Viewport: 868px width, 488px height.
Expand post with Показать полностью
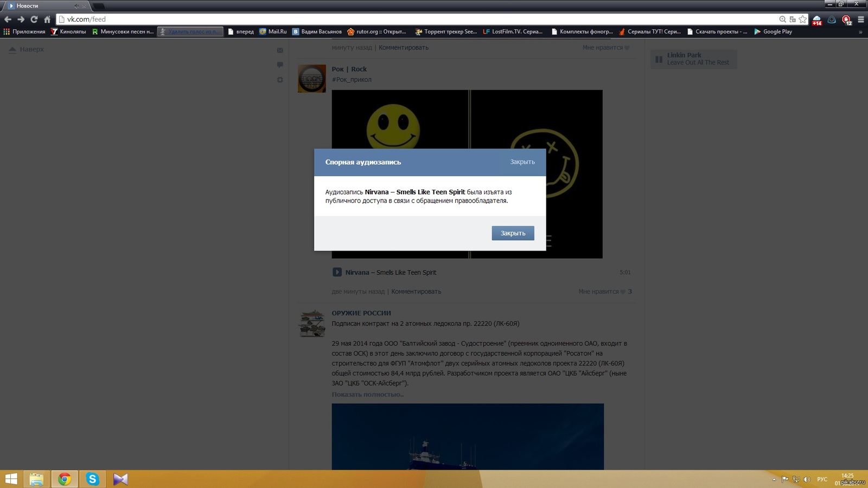pyautogui.click(x=368, y=395)
